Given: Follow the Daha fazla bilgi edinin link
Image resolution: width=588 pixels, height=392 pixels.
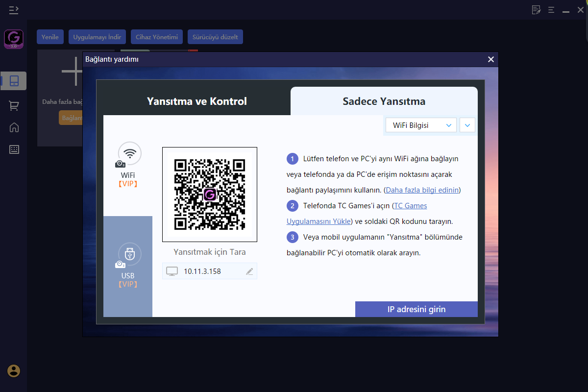Looking at the screenshot, I should click(422, 190).
